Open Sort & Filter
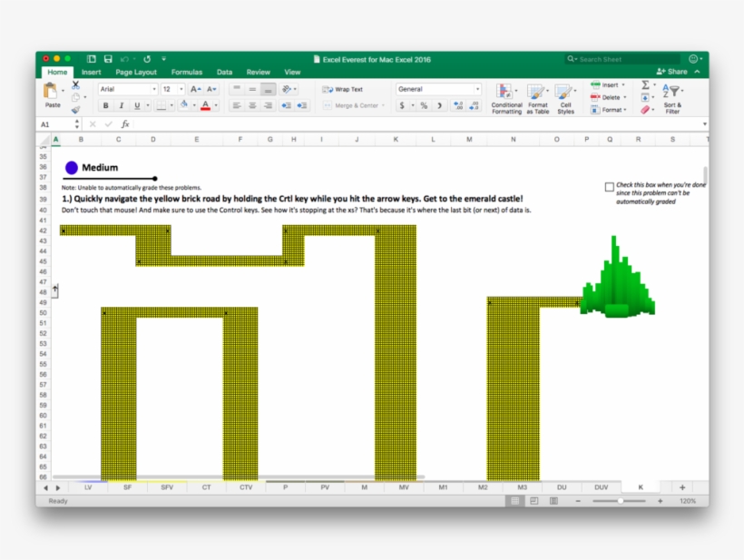This screenshot has width=744, height=560. pos(671,98)
